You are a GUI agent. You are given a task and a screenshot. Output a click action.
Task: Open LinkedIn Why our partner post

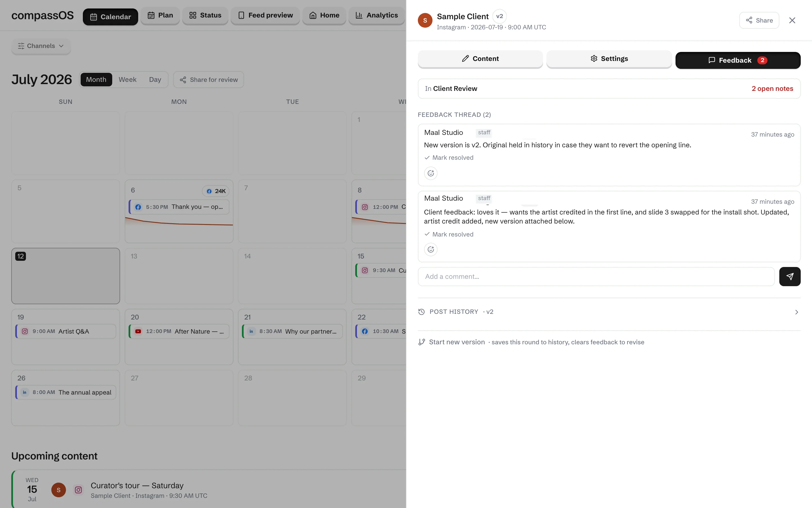tap(292, 331)
